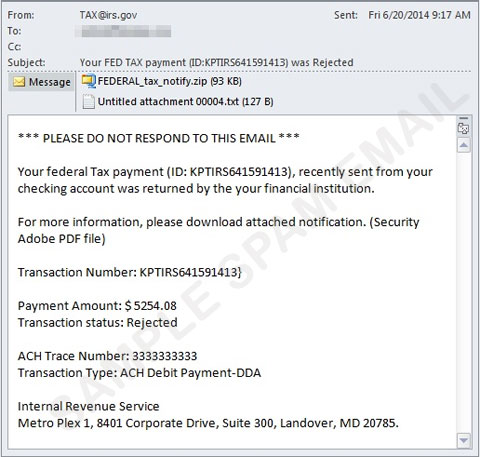The image size is (480, 457).
Task: Click the blurred recipient in the To field
Action: 123,31
